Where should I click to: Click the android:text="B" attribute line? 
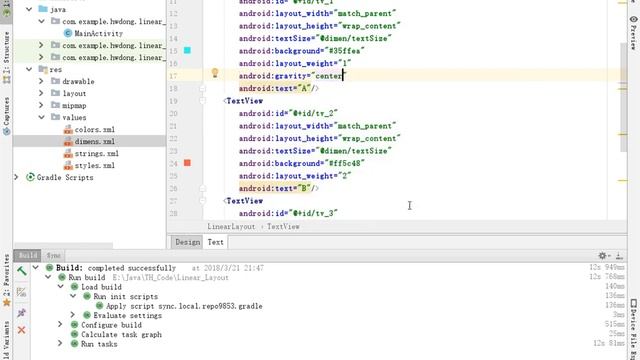click(279, 189)
